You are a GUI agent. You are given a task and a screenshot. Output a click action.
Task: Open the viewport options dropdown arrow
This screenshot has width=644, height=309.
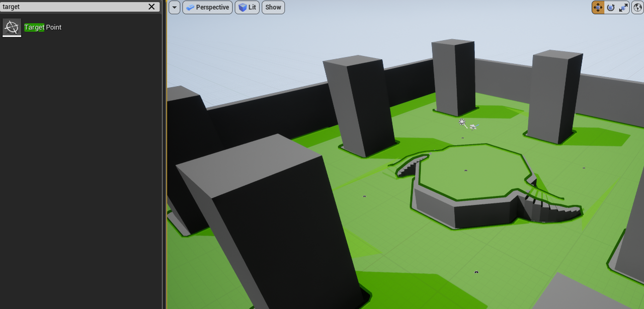[x=174, y=8]
